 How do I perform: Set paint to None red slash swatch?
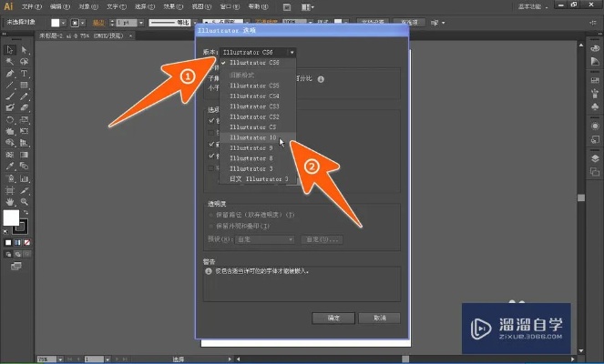click(x=27, y=242)
